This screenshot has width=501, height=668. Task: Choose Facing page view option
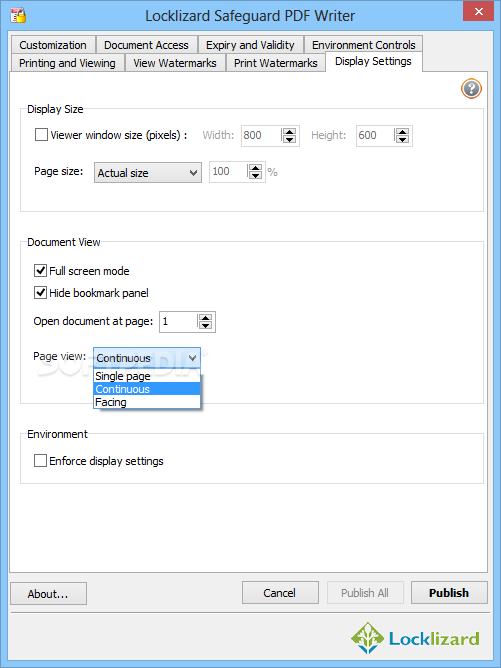pyautogui.click(x=147, y=402)
